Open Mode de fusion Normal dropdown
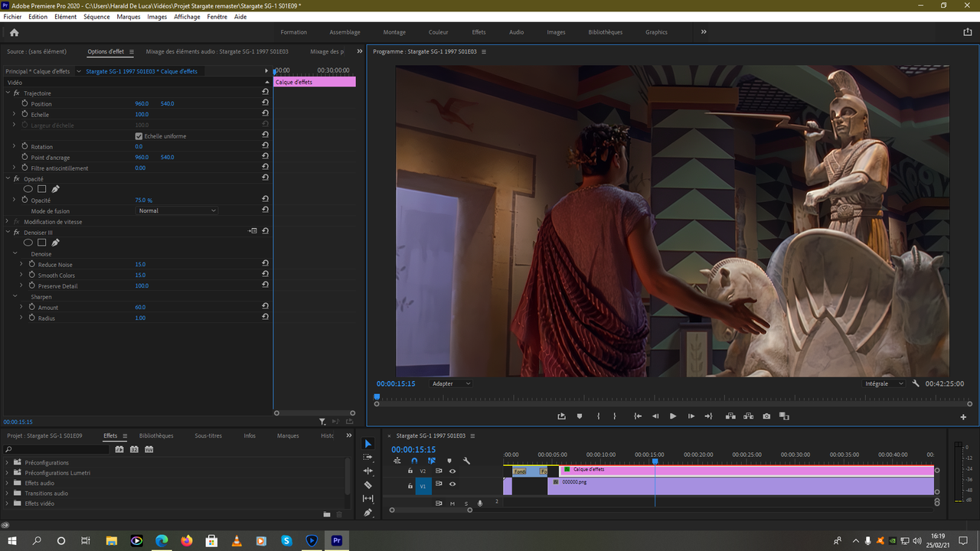 tap(177, 210)
